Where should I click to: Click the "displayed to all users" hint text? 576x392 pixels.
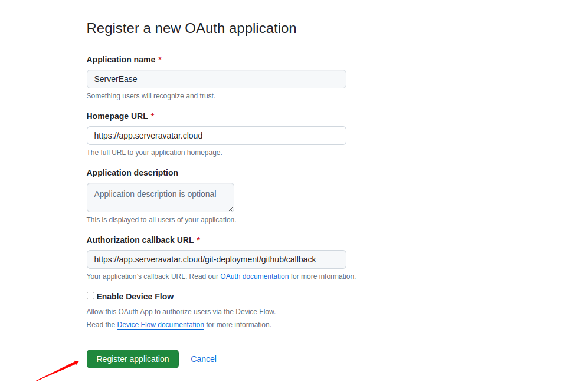click(x=161, y=220)
